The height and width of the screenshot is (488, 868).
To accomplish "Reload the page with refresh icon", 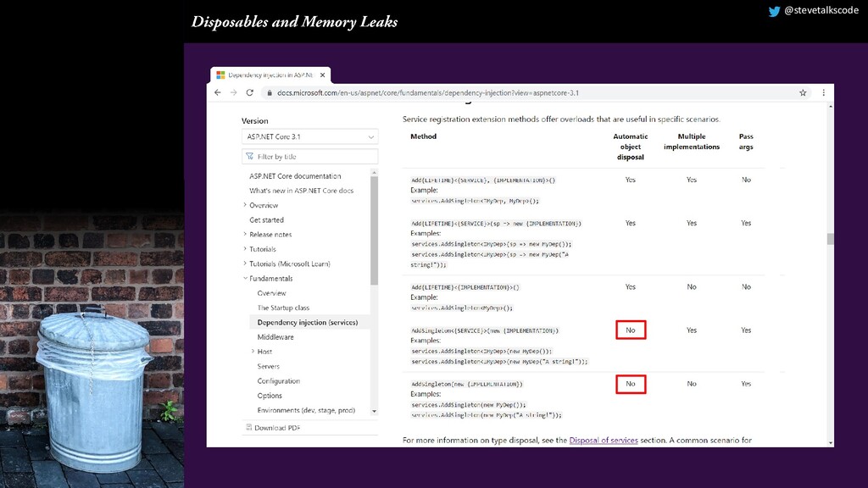I will (250, 93).
